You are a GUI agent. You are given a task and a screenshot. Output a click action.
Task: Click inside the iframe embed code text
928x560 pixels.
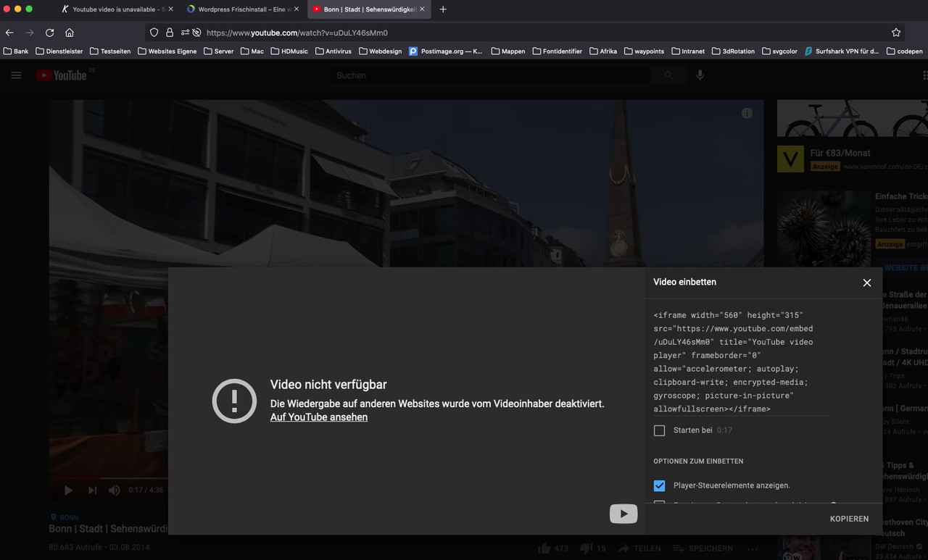point(733,362)
